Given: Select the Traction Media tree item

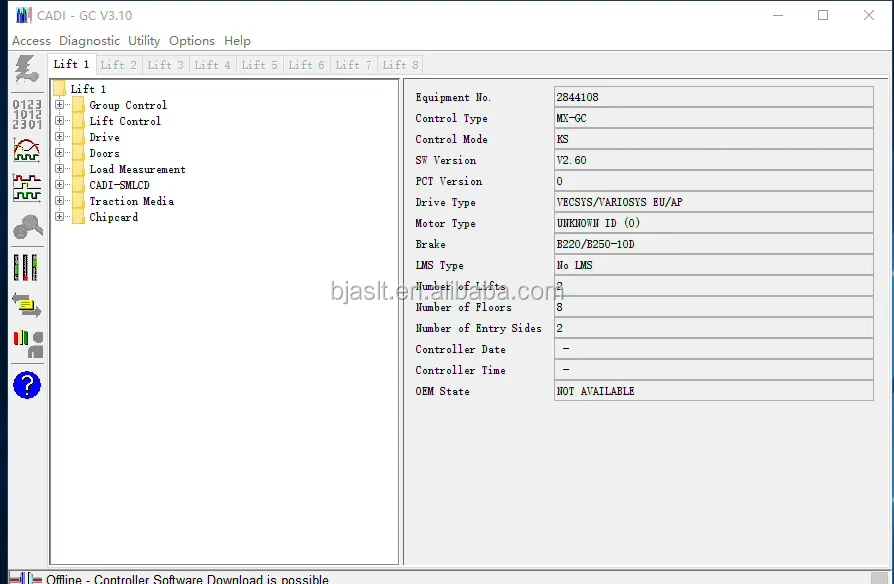Looking at the screenshot, I should coord(131,201).
